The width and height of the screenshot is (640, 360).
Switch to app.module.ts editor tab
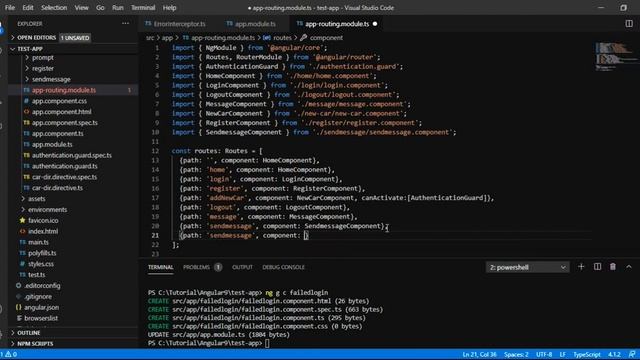pos(251,24)
